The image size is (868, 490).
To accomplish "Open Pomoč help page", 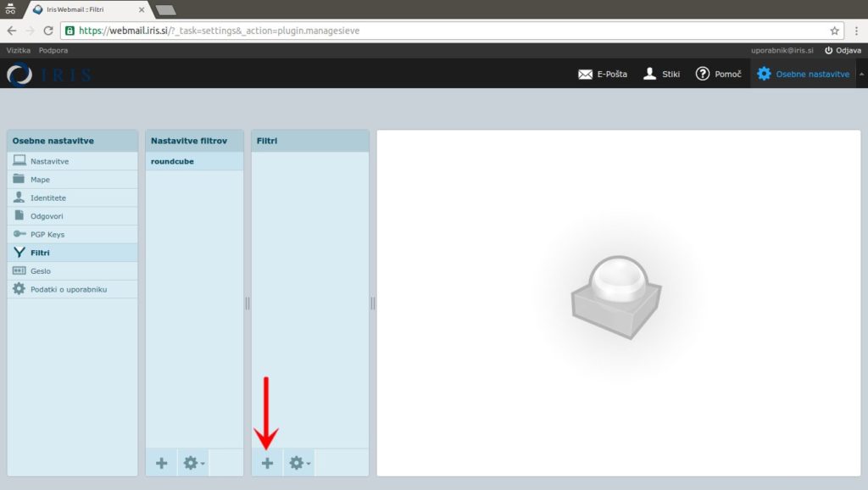I will 718,74.
